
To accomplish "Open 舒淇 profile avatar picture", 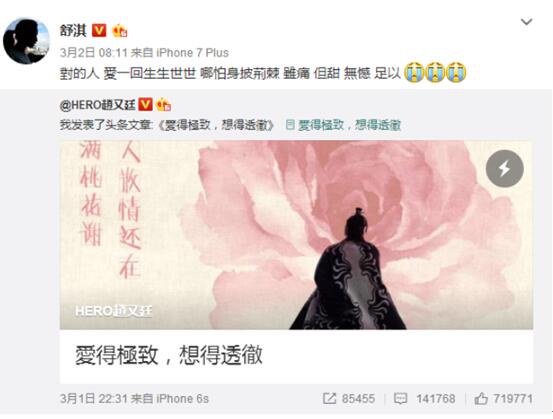I will (26, 41).
